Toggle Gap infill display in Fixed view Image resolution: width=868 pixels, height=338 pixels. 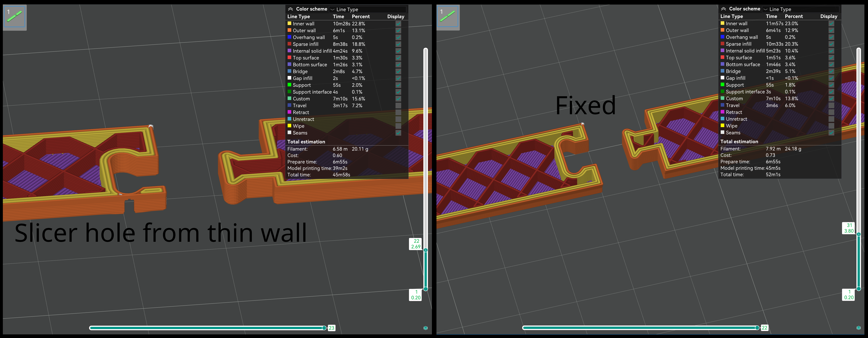coord(831,78)
